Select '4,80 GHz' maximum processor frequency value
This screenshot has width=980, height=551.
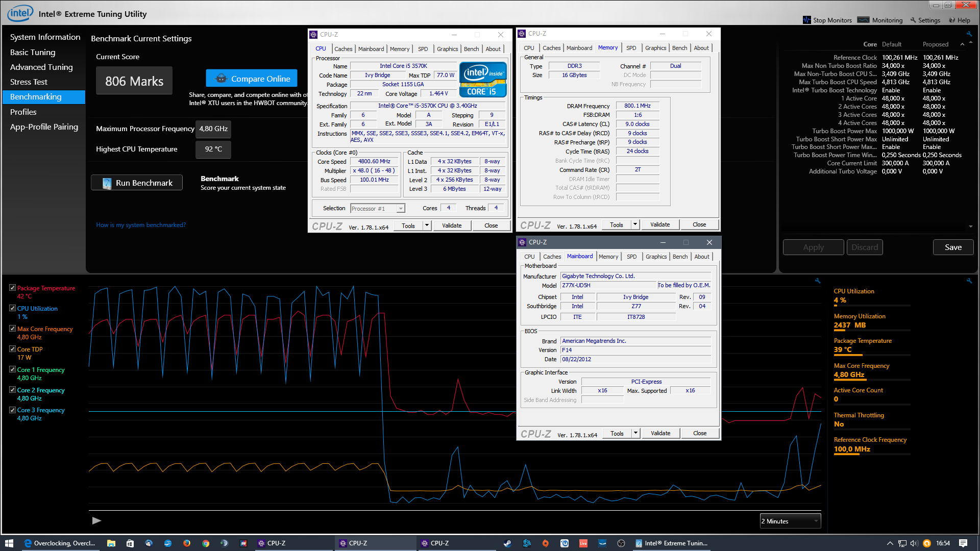(213, 129)
